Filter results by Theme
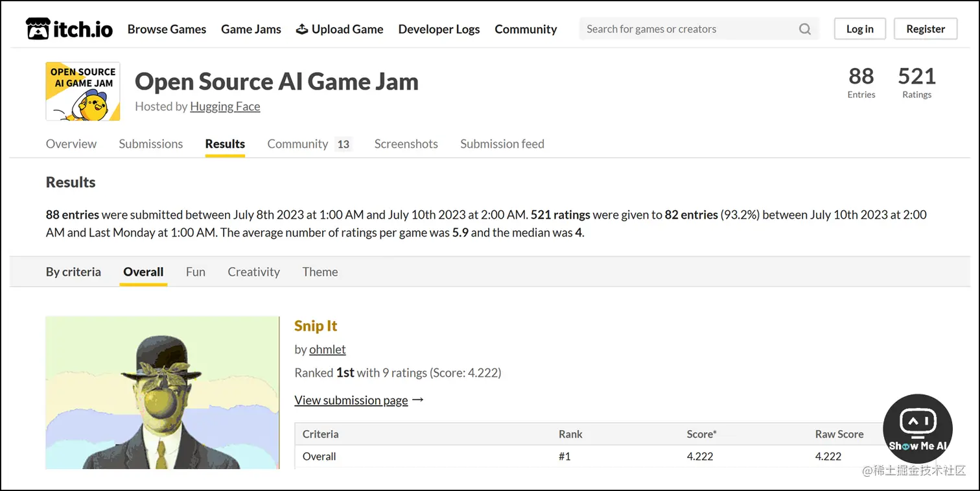The image size is (980, 491). coord(320,272)
